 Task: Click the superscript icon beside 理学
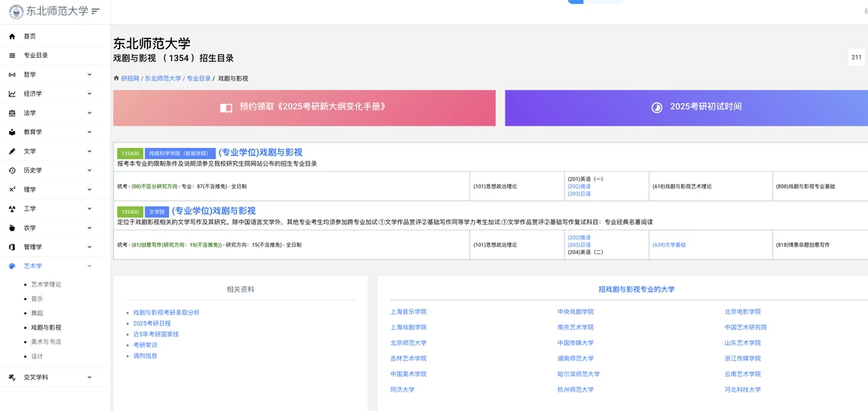(12, 190)
